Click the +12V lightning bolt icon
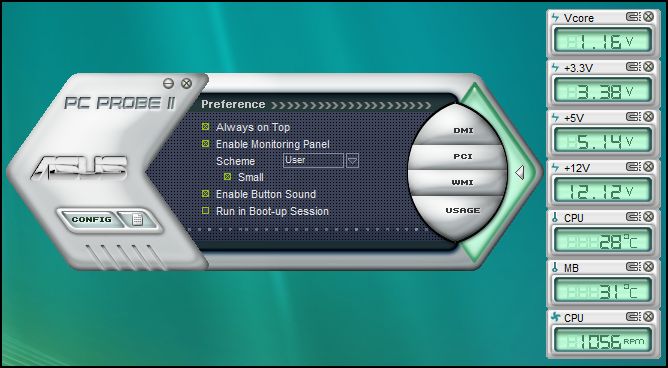The width and height of the screenshot is (668, 368). click(x=555, y=167)
